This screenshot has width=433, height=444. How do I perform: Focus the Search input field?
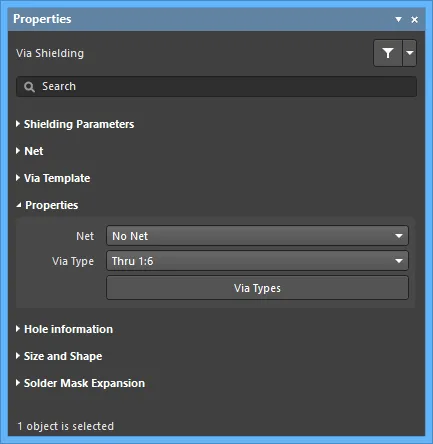(216, 87)
